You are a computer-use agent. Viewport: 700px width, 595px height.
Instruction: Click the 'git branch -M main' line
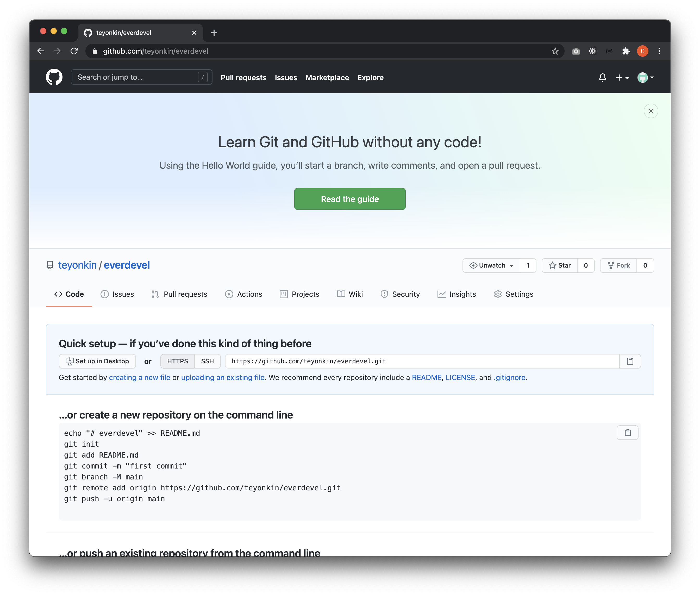tap(104, 477)
